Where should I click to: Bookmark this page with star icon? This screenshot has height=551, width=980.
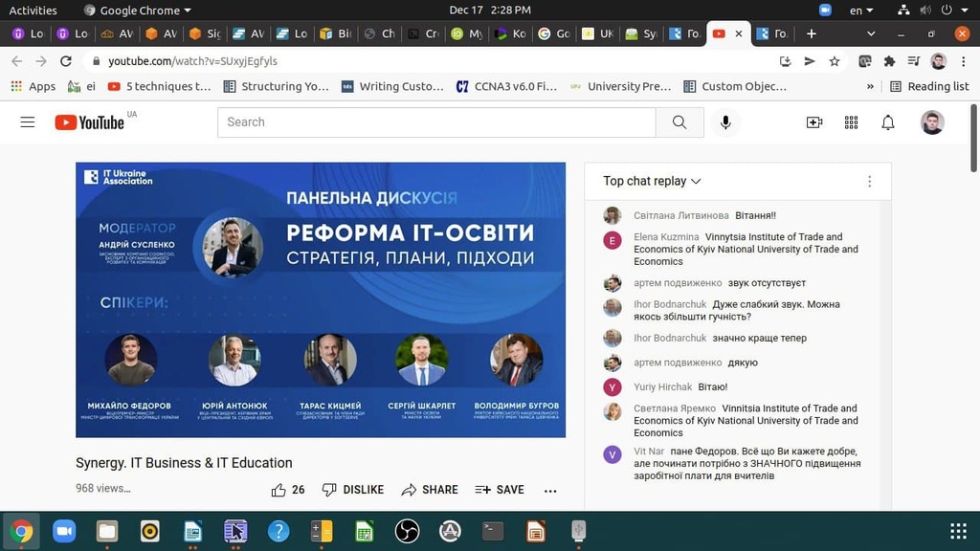pos(835,61)
